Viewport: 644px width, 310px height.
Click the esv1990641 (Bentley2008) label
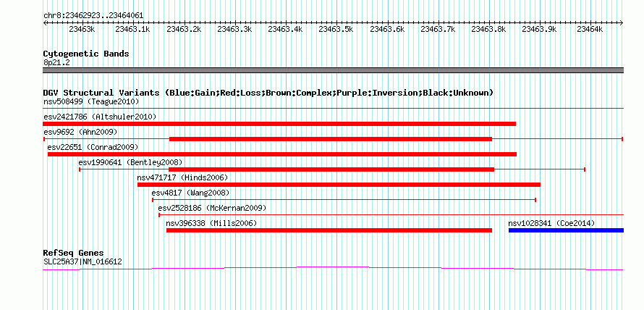point(130,162)
